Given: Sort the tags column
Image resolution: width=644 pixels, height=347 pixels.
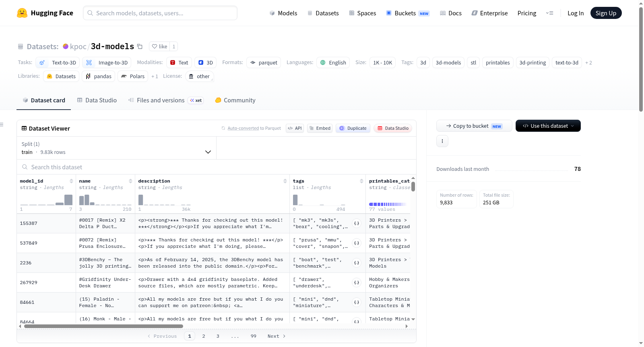Looking at the screenshot, I should (361, 181).
